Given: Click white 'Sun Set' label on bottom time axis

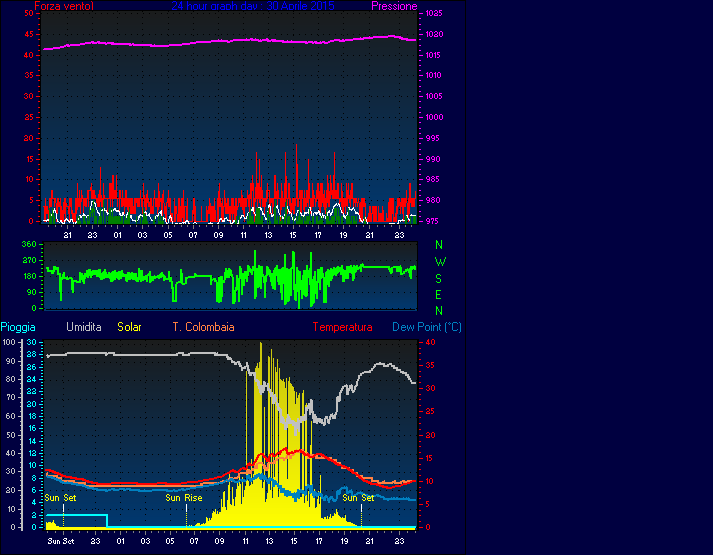Looking at the screenshot, I should pyautogui.click(x=61, y=541).
